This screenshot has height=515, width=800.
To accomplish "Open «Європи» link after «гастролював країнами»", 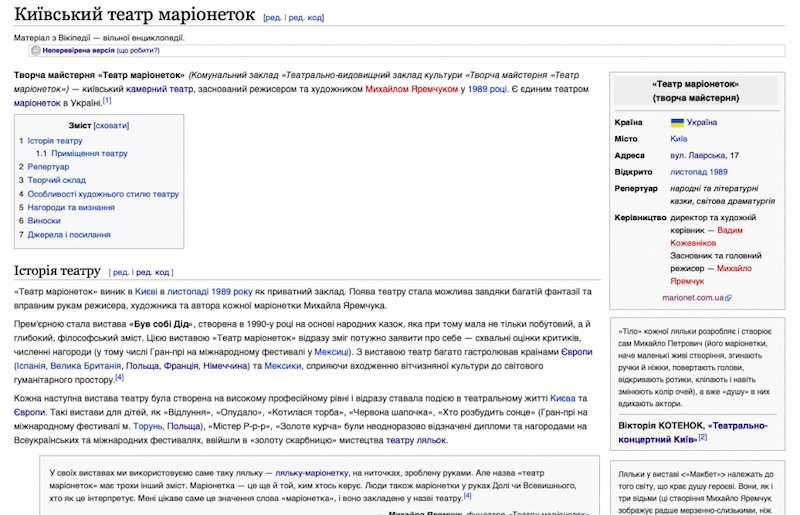I will 577,352.
